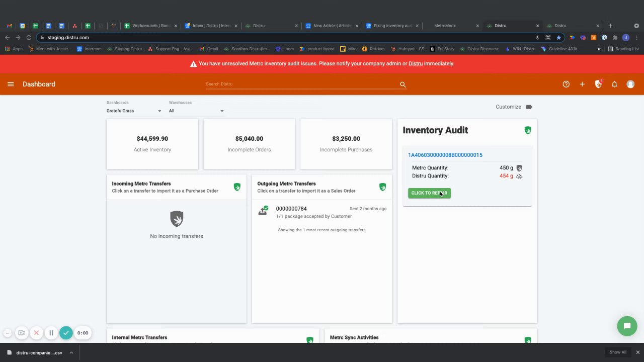Open the FullStory bookmark

click(x=442, y=49)
